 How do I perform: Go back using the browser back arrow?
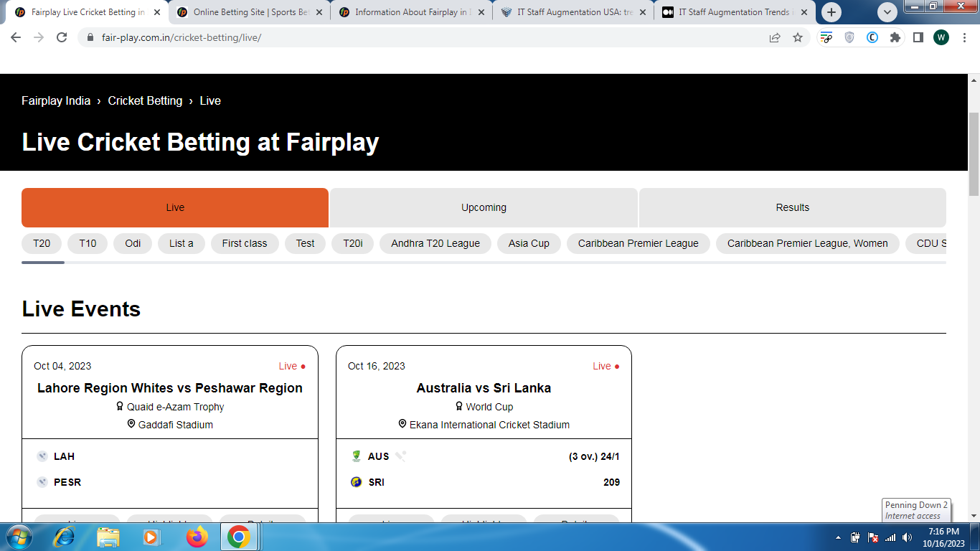click(x=16, y=37)
